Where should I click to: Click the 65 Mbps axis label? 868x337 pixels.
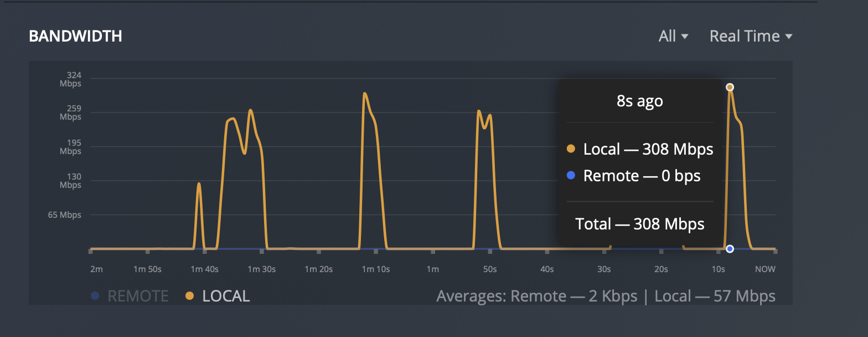[x=64, y=215]
